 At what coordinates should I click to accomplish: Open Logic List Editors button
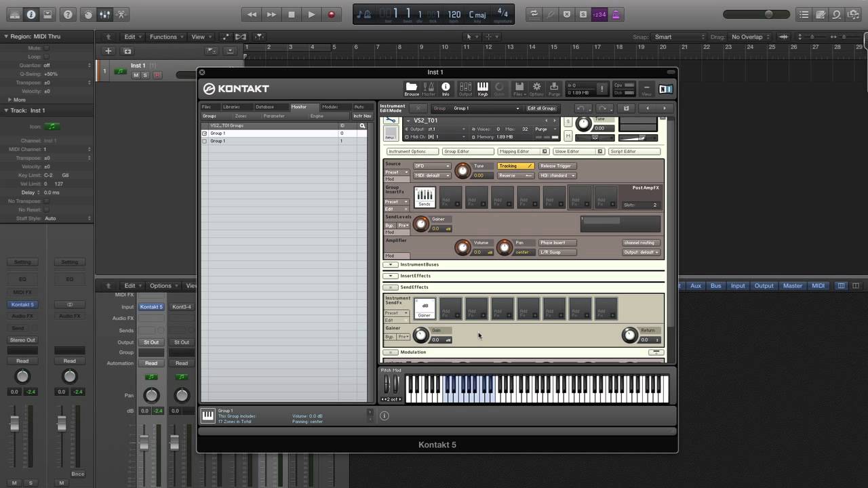(x=804, y=14)
